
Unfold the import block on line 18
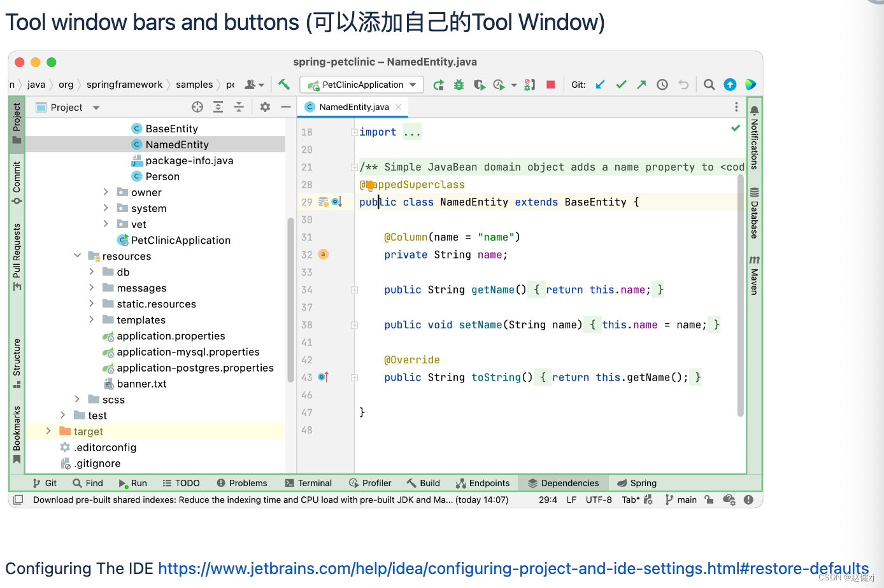[x=354, y=132]
